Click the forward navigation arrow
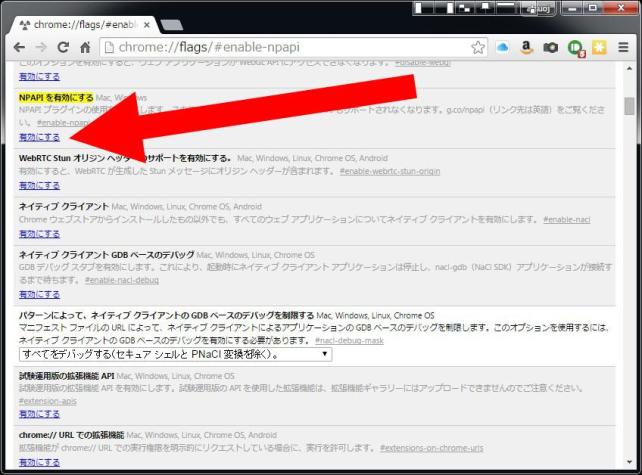 point(41,48)
